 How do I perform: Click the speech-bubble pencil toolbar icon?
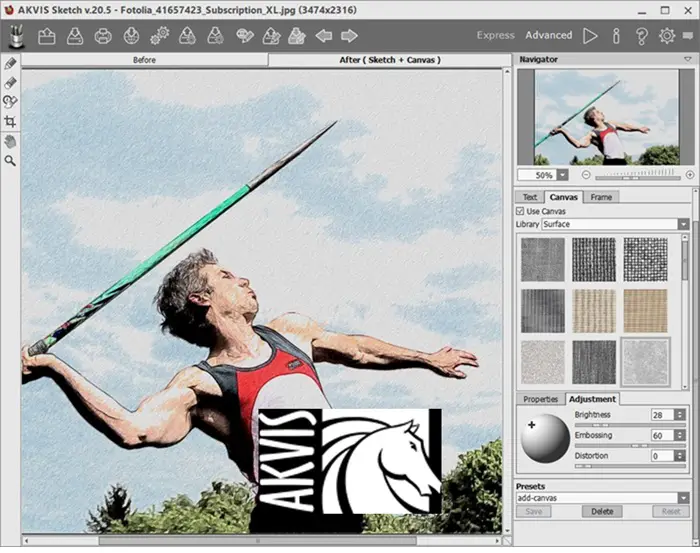coord(245,36)
